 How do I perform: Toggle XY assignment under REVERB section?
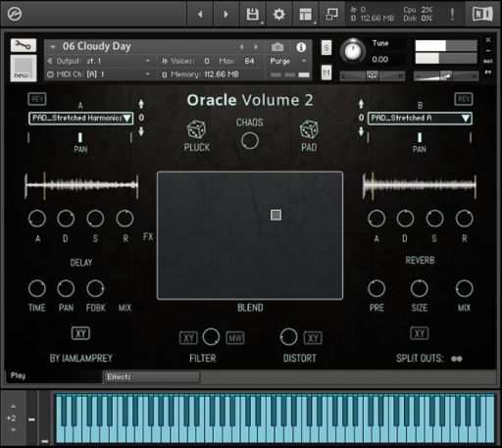point(419,333)
